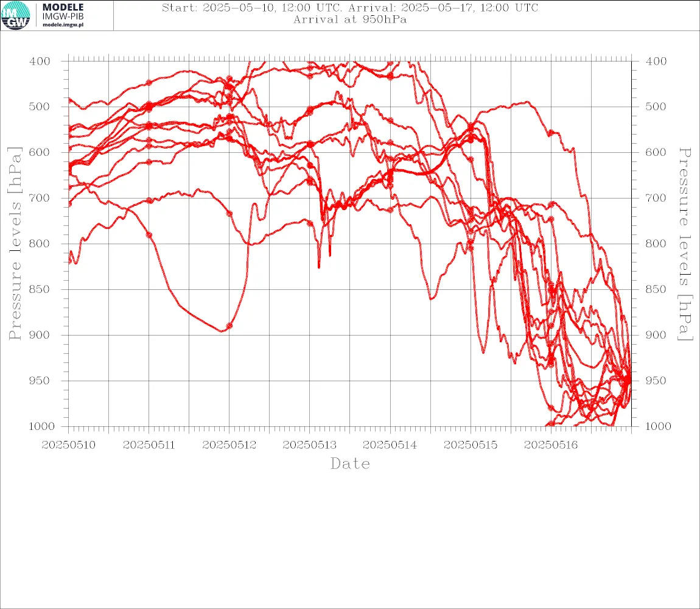Click the right axis 1000 label

pyautogui.click(x=658, y=426)
